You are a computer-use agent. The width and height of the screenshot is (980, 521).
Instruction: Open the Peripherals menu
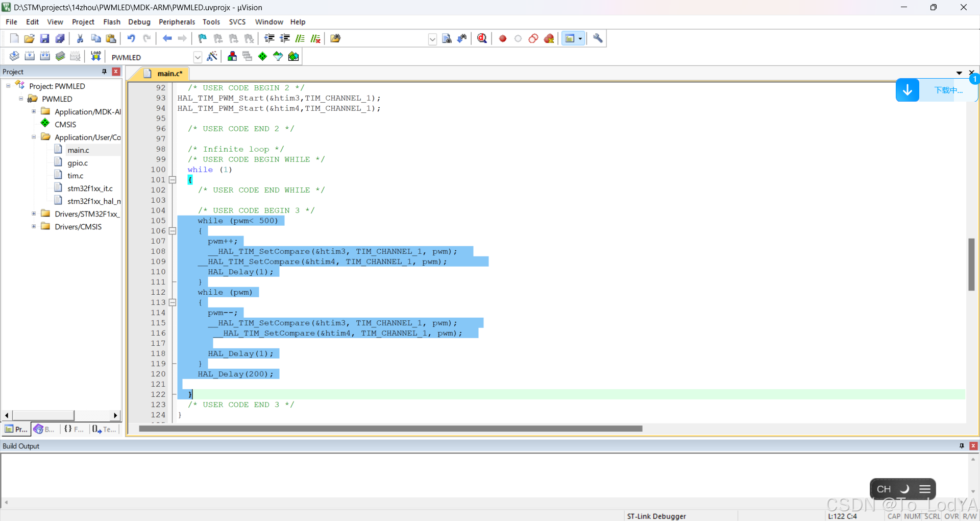[x=177, y=22]
